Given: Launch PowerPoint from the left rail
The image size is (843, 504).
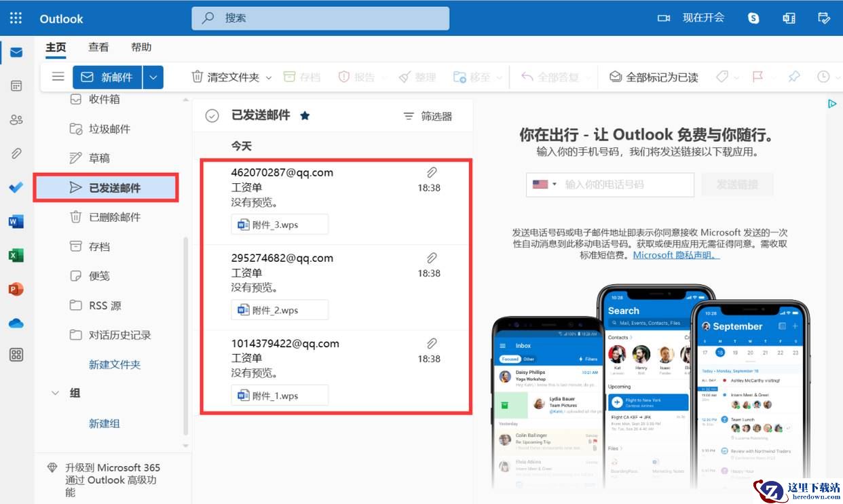Looking at the screenshot, I should click(x=16, y=289).
